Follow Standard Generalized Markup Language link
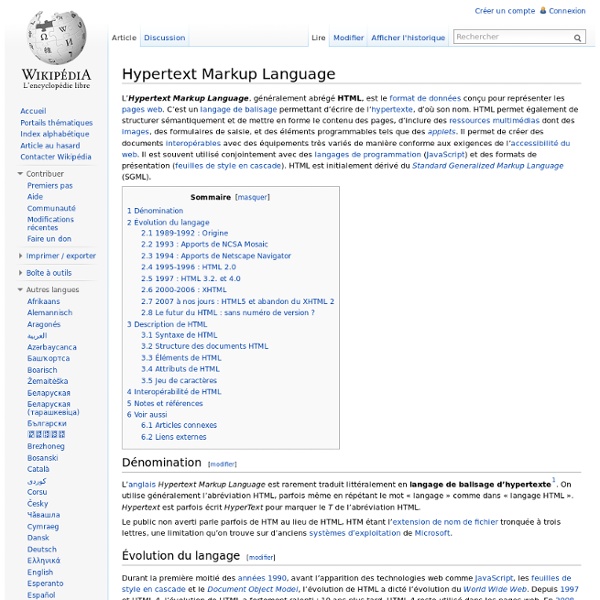The height and width of the screenshot is (600, 600). (488, 166)
